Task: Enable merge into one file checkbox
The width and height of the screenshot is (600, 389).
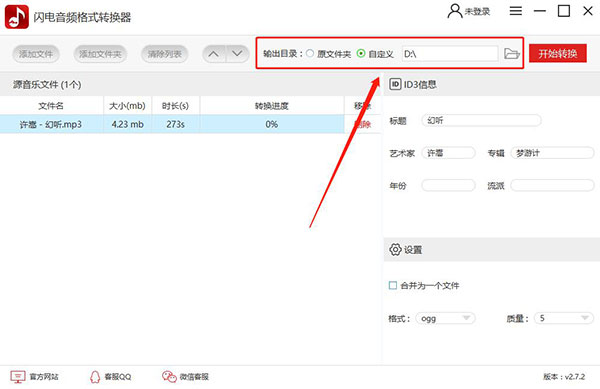Action: click(x=393, y=285)
